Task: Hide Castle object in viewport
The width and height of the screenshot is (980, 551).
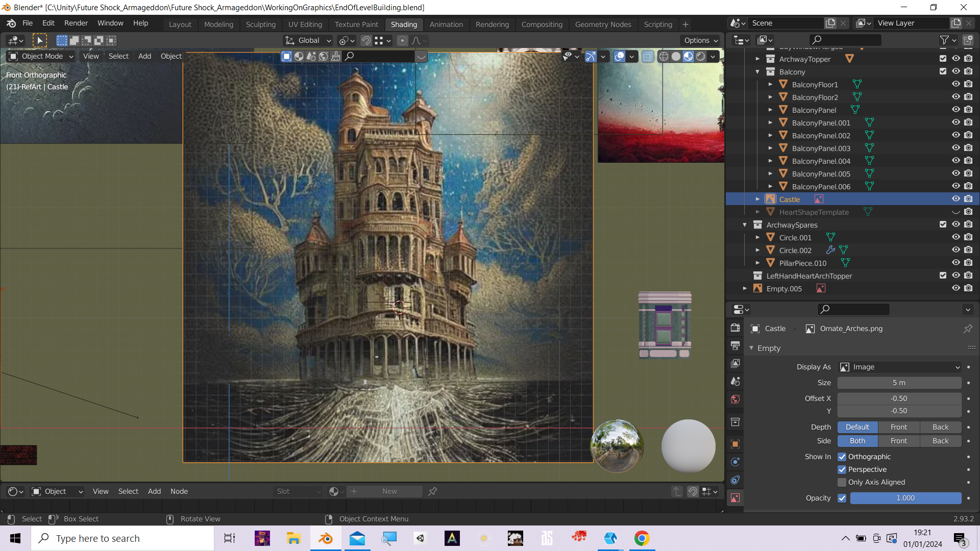Action: [955, 199]
